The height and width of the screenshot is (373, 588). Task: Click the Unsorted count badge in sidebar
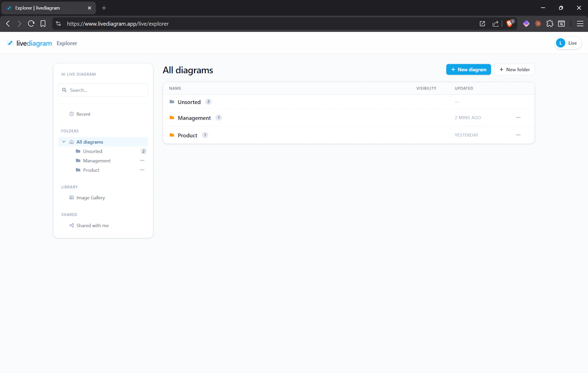143,151
